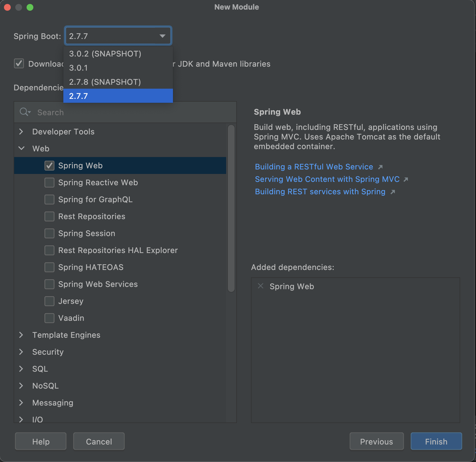Expand the I/O category
Viewport: 476px width, 462px height.
[x=21, y=419]
